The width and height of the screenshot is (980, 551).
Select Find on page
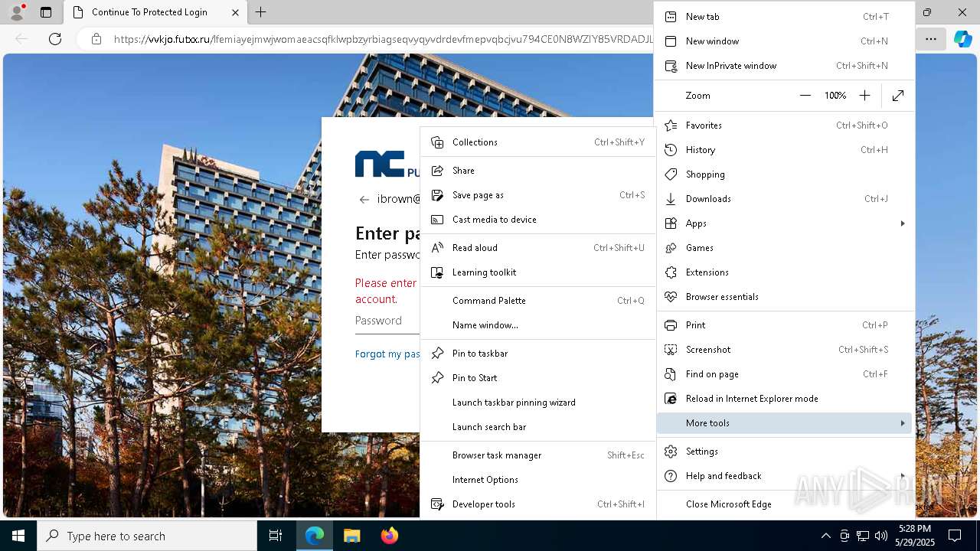[786, 374]
